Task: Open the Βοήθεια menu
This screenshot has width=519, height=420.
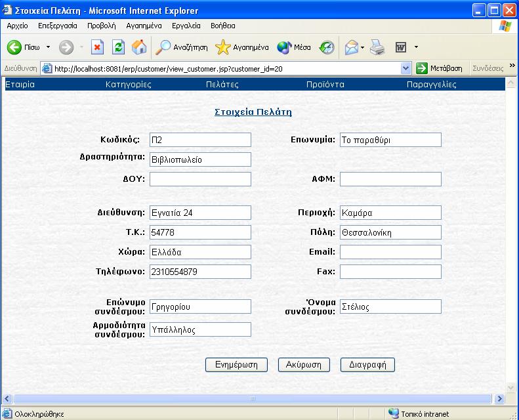Action: tap(223, 26)
